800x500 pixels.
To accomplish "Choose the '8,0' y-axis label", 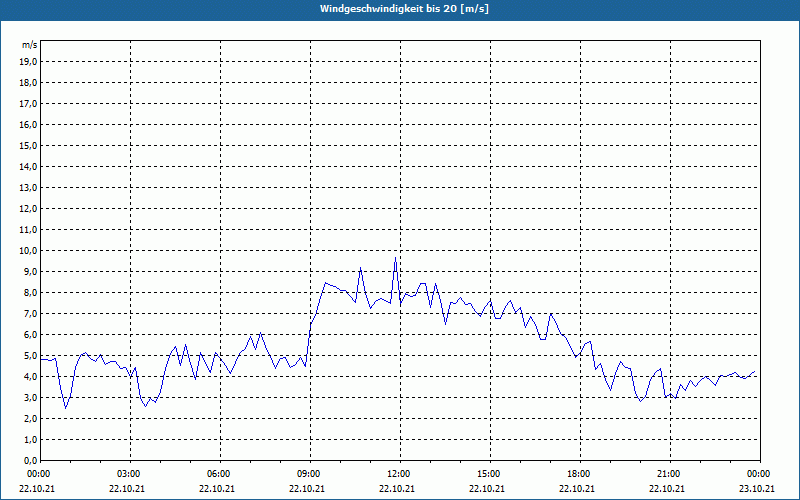I will tap(31, 293).
